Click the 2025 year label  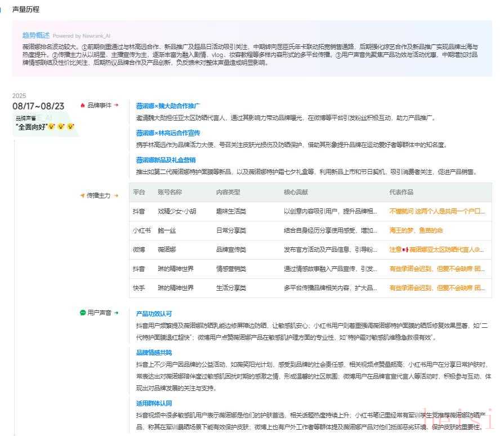tap(19, 96)
